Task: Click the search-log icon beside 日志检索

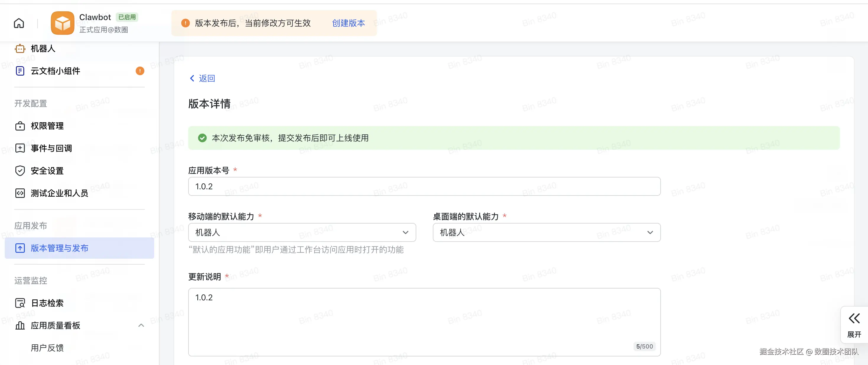Action: [x=20, y=303]
